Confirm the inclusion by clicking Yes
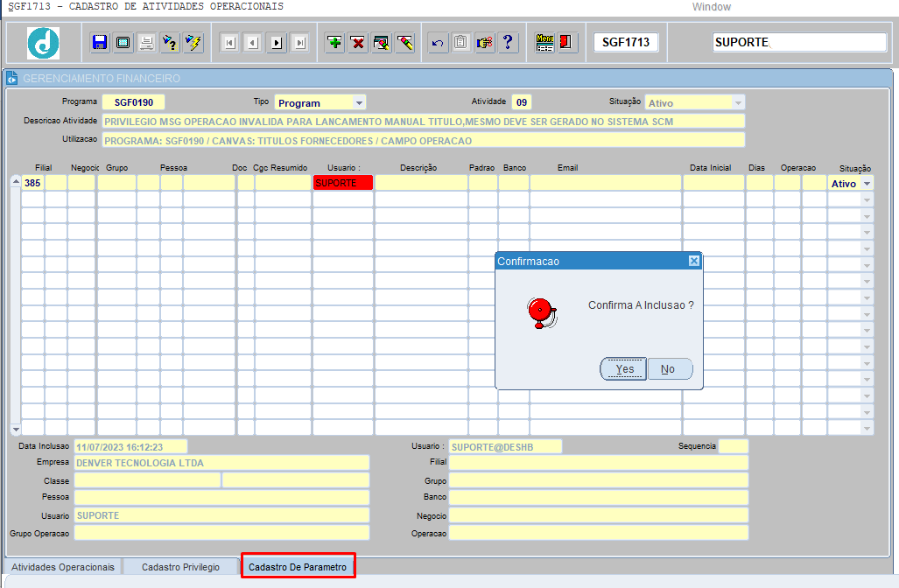Image resolution: width=899 pixels, height=588 pixels. tap(624, 369)
